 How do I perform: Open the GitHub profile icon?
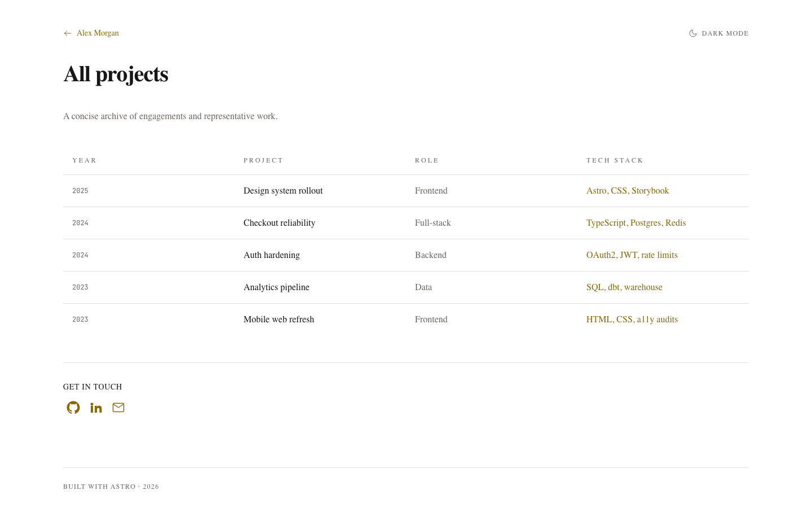click(73, 408)
